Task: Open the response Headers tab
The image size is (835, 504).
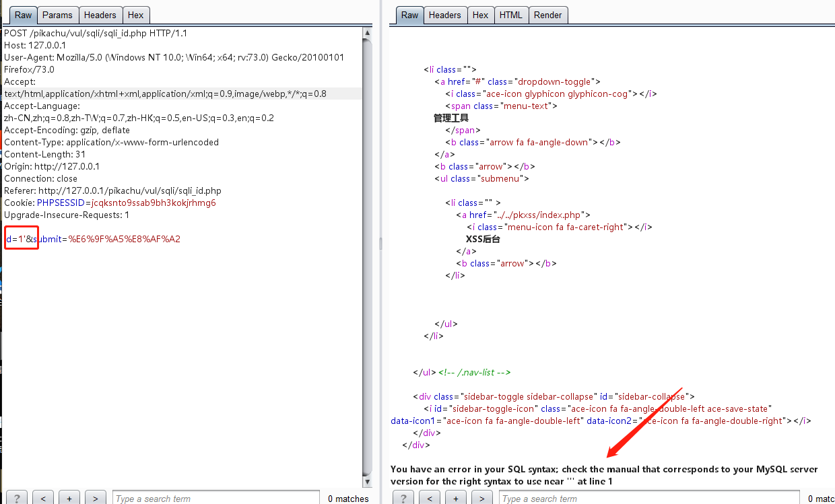Action: 444,15
